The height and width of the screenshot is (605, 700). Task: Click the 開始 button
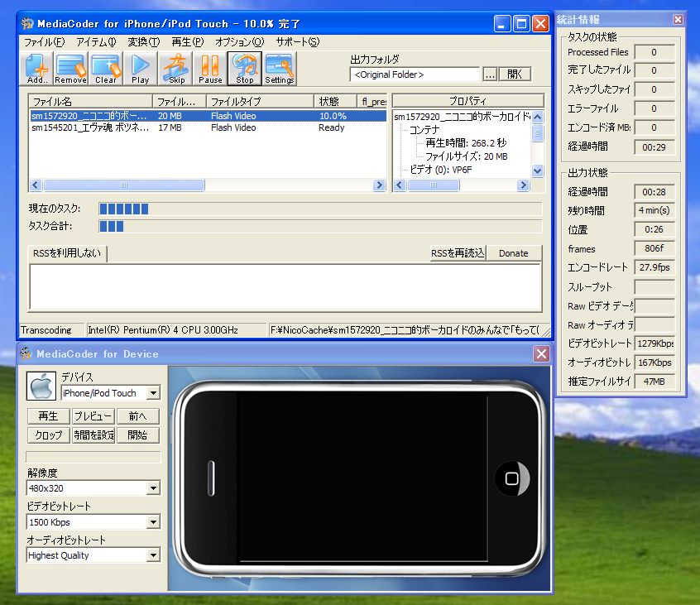[x=137, y=435]
